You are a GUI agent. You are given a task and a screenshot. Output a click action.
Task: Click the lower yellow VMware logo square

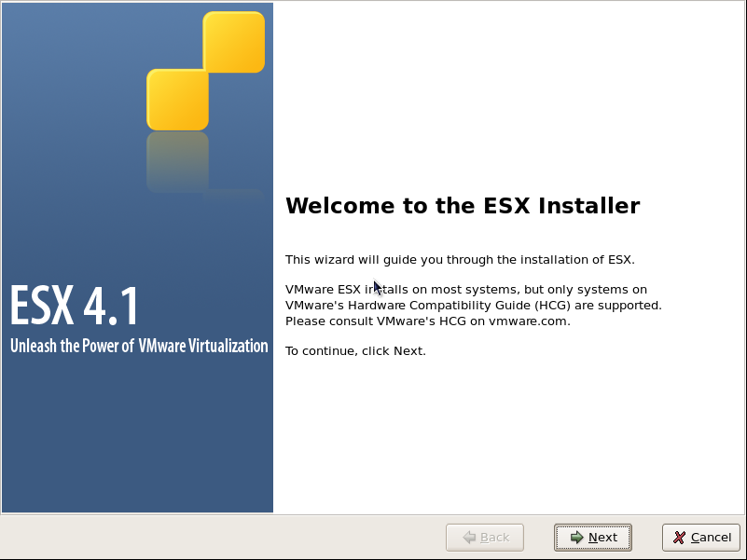click(177, 100)
